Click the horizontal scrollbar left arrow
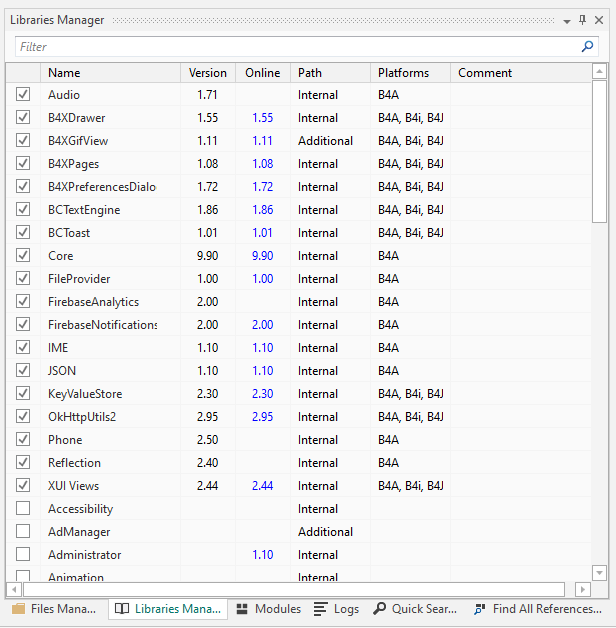 tap(14, 589)
